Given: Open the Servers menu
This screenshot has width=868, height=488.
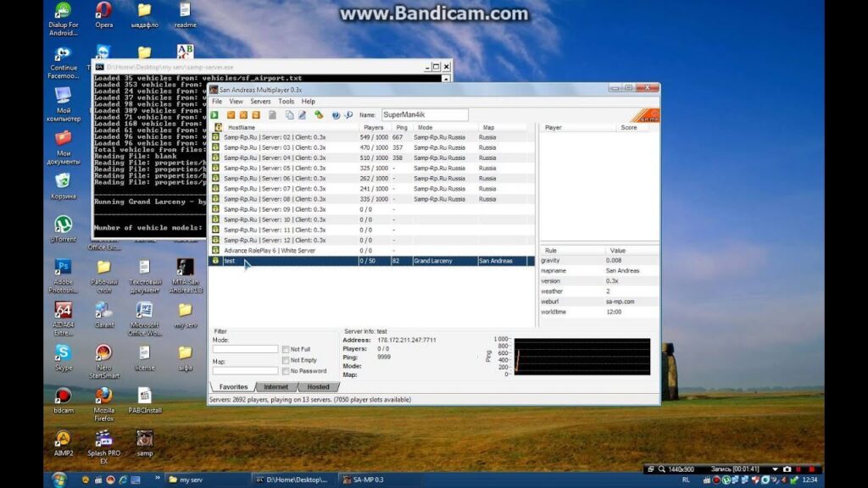Looking at the screenshot, I should tap(260, 102).
